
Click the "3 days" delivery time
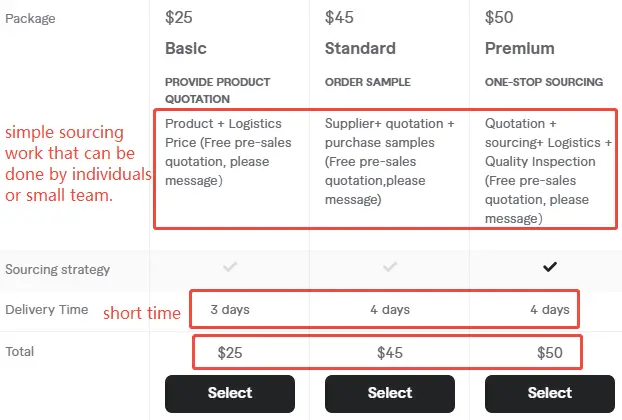(x=230, y=310)
